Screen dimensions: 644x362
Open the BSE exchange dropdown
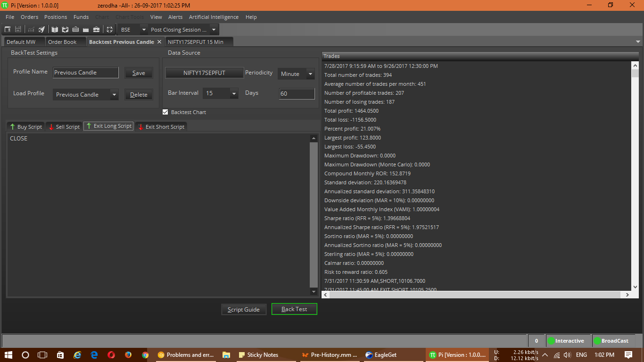click(144, 30)
